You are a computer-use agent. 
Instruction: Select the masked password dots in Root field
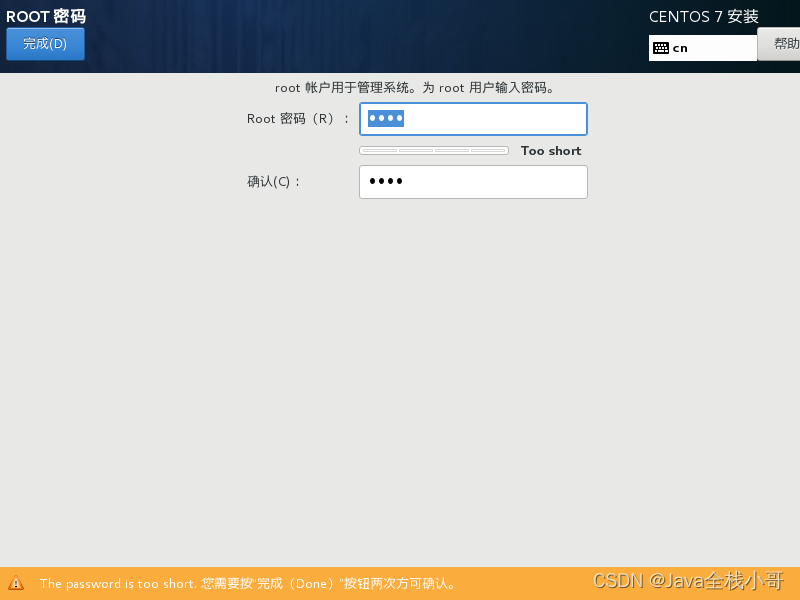pyautogui.click(x=385, y=118)
